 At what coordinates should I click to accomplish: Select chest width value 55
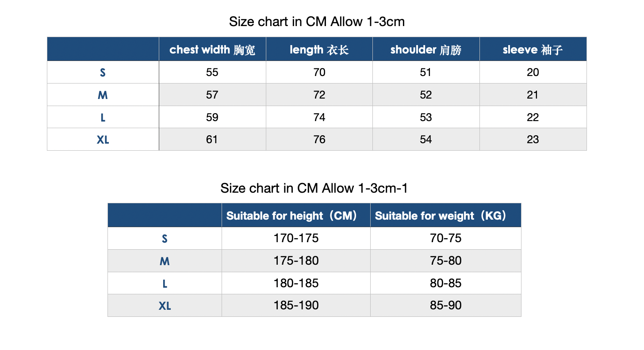point(212,72)
